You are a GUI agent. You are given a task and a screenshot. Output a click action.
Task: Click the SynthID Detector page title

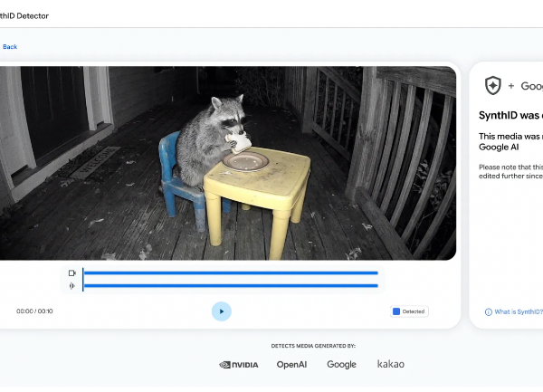click(24, 16)
